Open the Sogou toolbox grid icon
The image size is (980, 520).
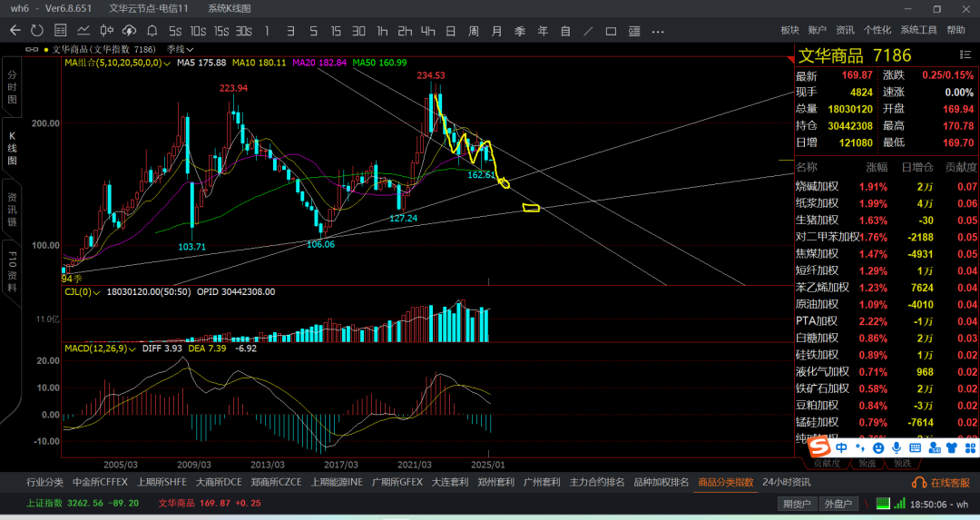(x=970, y=448)
